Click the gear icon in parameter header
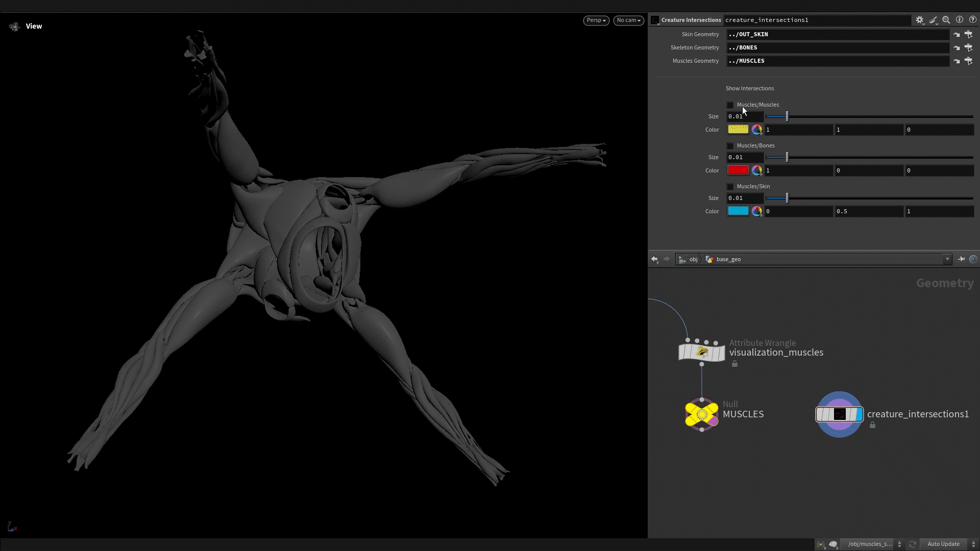The image size is (980, 551). [919, 20]
